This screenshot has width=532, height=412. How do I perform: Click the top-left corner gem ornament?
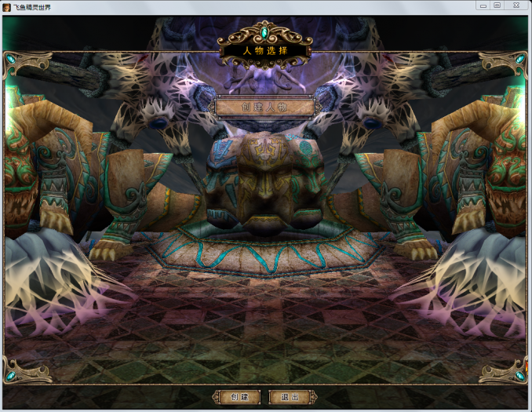[11, 59]
